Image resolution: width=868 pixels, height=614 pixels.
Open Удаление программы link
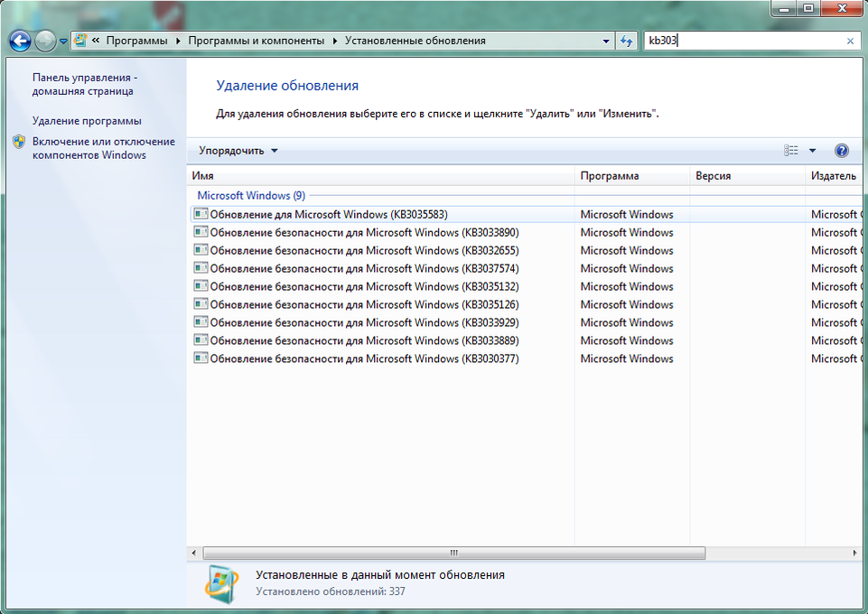pyautogui.click(x=87, y=121)
